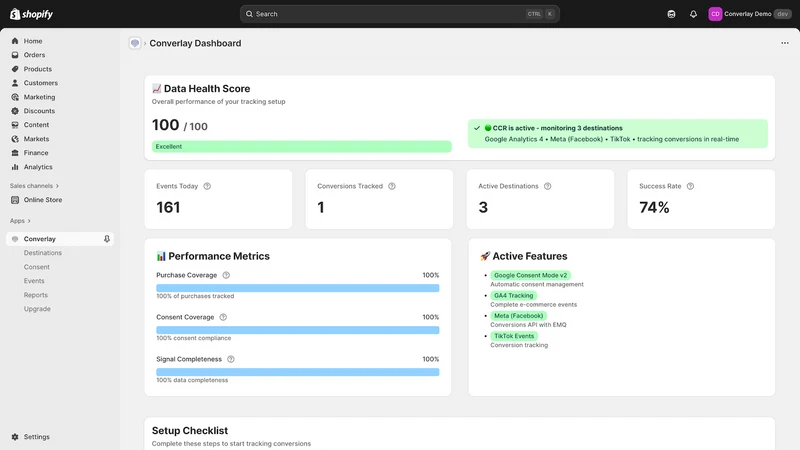This screenshot has height=450, width=800.
Task: Open the three-dot page menu
Action: click(785, 43)
